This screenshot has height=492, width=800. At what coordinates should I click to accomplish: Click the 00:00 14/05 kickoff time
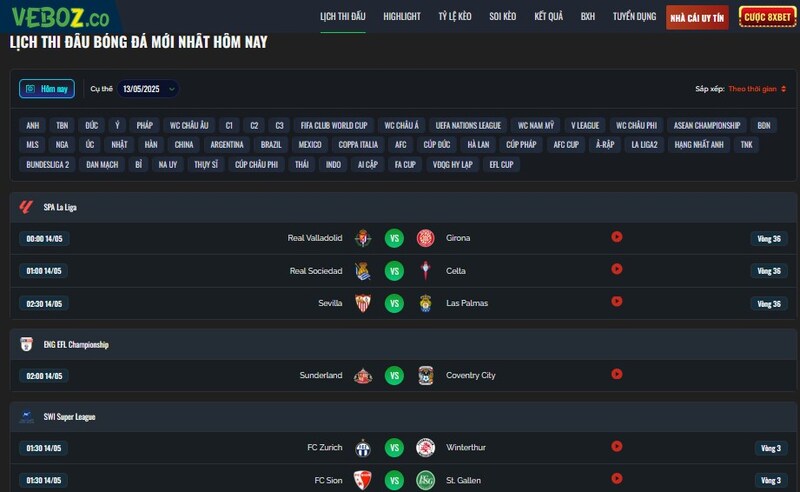coord(44,239)
